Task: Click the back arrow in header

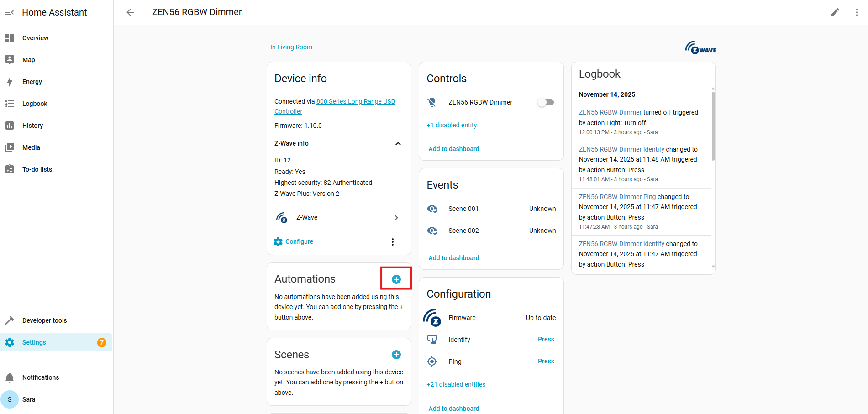Action: (x=130, y=12)
